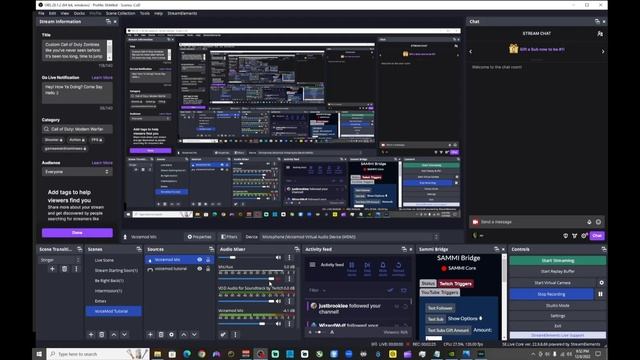Pause recording with the pause icon
Image resolution: width=640 pixels, height=360 pixels.
point(600,294)
